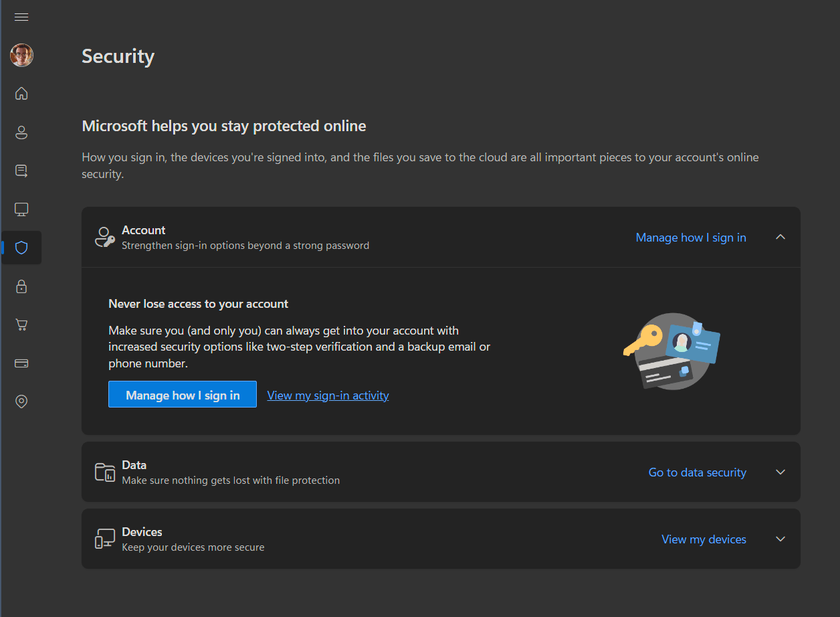The image size is (840, 617).
Task: Open payment options credit card icon
Action: click(21, 363)
